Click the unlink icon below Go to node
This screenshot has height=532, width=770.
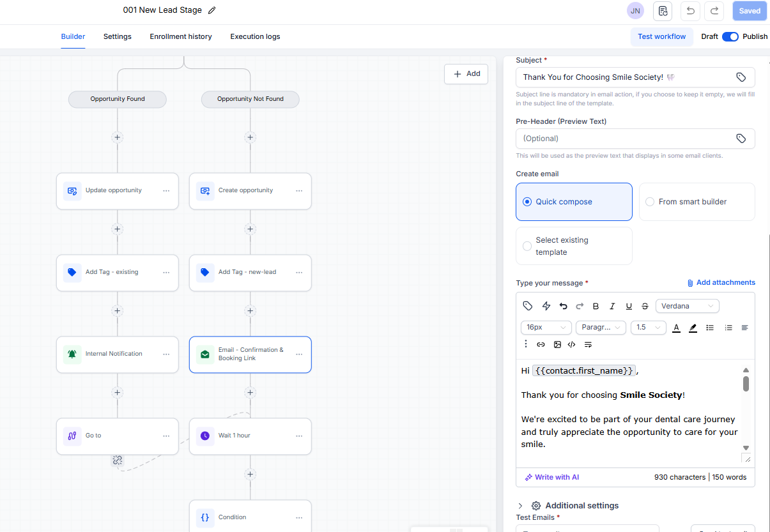click(x=118, y=460)
